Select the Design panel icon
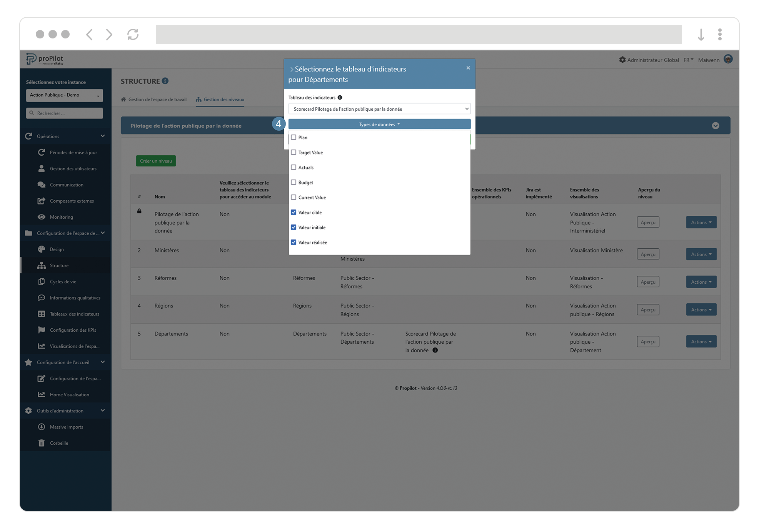The image size is (759, 532). (x=42, y=249)
